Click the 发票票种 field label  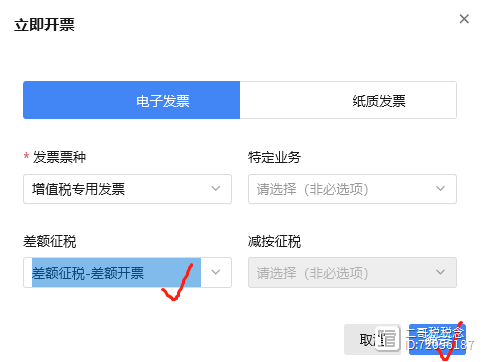[x=59, y=157]
